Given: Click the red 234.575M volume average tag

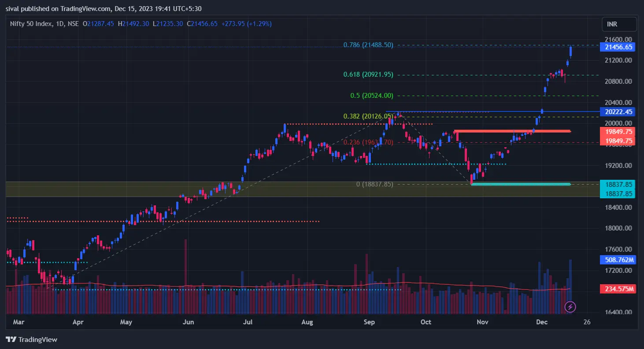Looking at the screenshot, I should [618, 289].
